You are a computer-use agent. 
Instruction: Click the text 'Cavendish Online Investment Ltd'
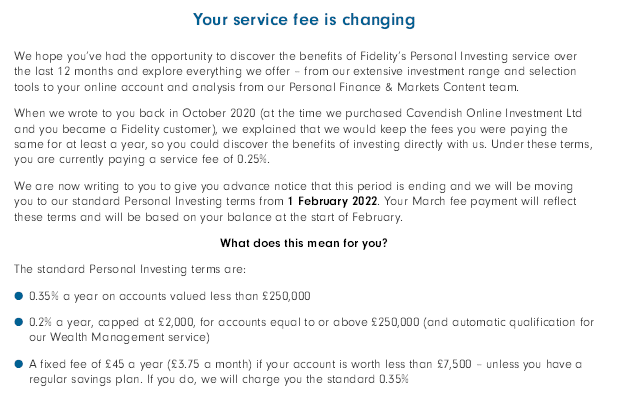pyautogui.click(x=494, y=113)
